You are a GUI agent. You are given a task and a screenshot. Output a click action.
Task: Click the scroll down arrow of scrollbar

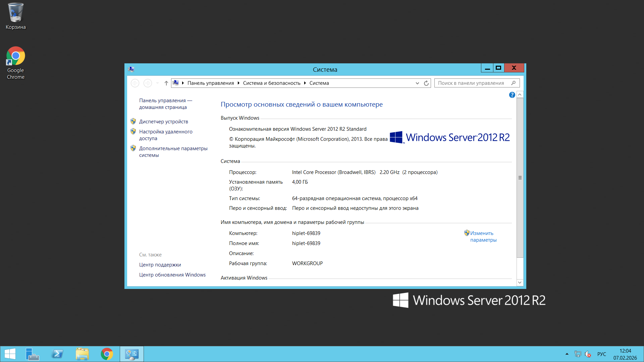520,283
